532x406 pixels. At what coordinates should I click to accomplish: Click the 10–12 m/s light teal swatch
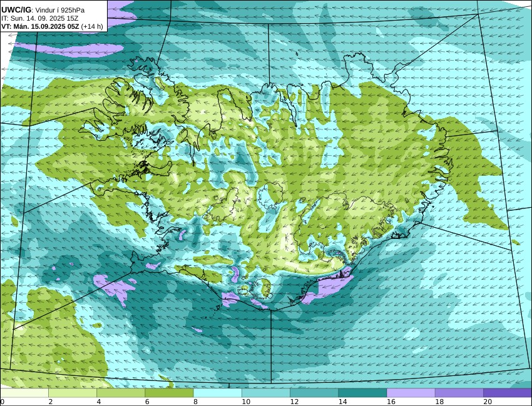coord(265,393)
